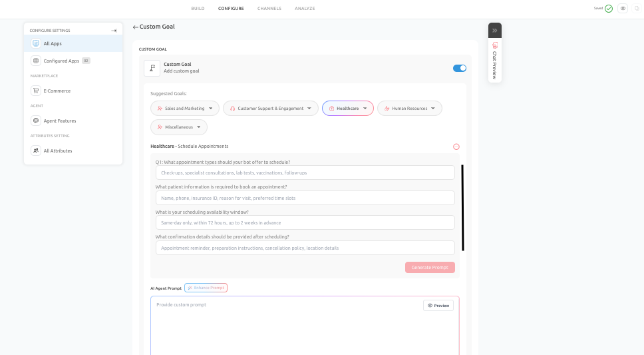This screenshot has width=644, height=355.
Task: Open All Attributes icon in sidebar
Action: pos(36,151)
